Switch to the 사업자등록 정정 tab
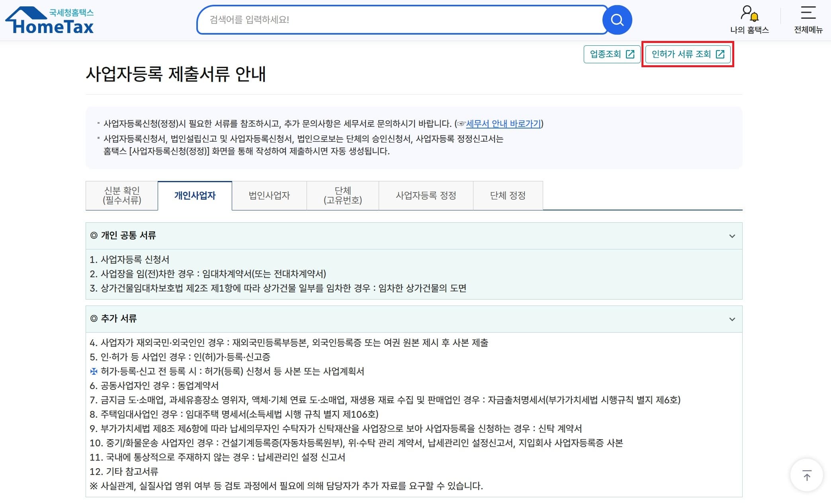The image size is (831, 504). [426, 195]
